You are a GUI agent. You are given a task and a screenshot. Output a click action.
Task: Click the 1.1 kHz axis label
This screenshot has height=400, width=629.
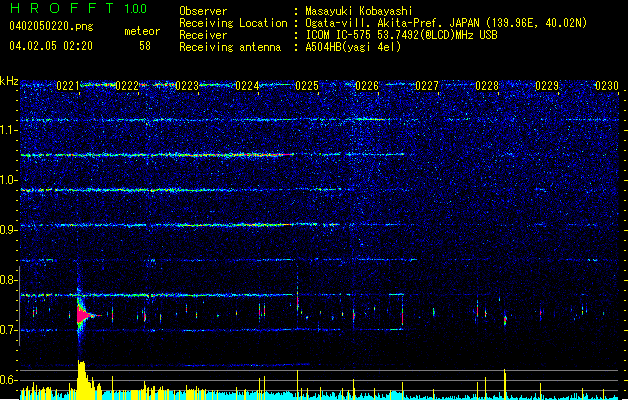(9, 130)
